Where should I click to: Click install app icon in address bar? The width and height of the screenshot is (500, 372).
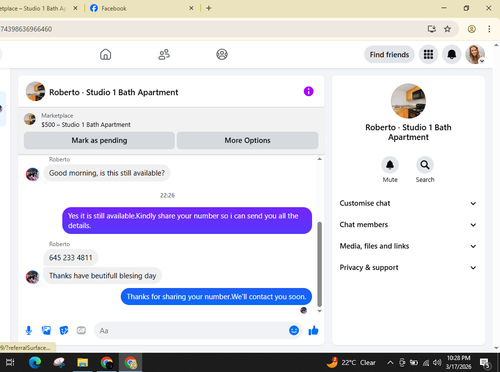[x=432, y=29]
